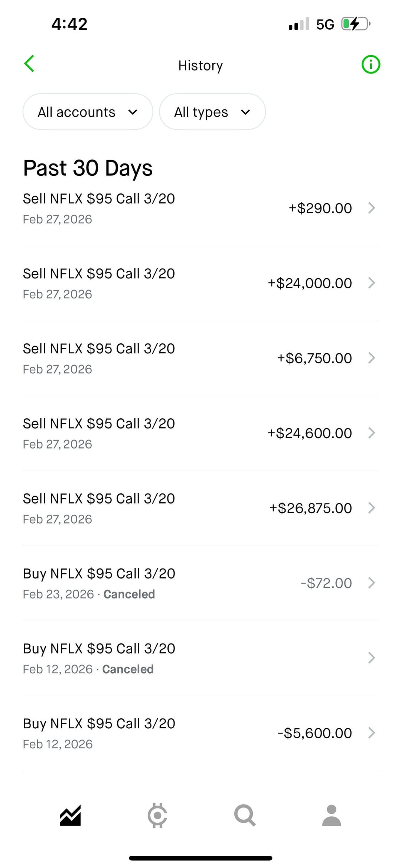View the +$6,750.00 NFLX sell transaction
The height and width of the screenshot is (868, 401).
200,358
